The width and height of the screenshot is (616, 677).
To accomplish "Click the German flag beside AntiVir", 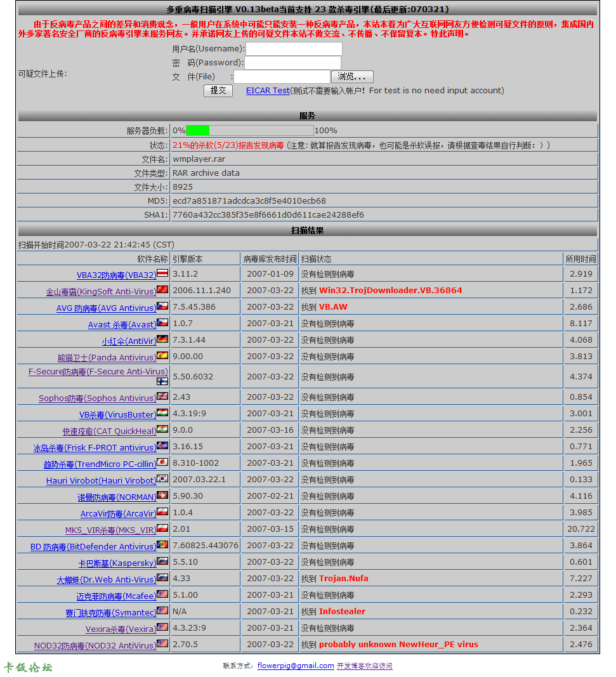I will pos(162,339).
